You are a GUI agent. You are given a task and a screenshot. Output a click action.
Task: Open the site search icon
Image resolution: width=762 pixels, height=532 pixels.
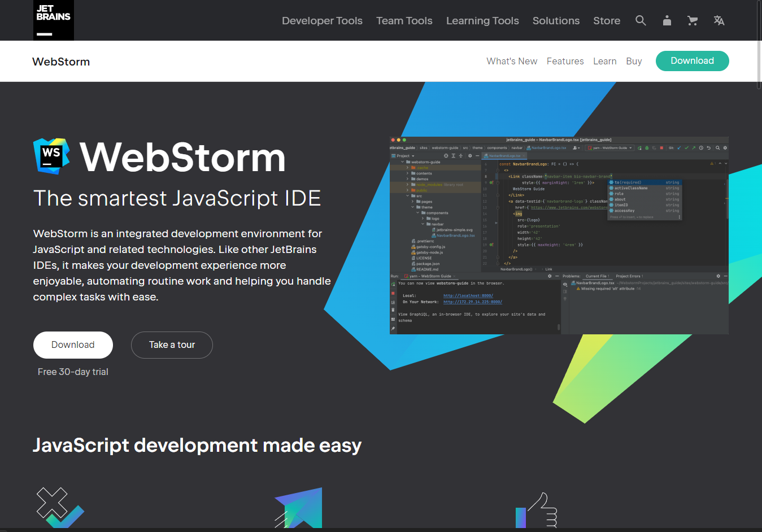click(641, 21)
